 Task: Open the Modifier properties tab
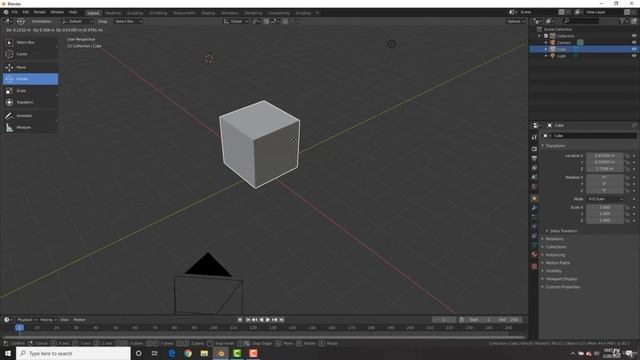pyautogui.click(x=534, y=208)
